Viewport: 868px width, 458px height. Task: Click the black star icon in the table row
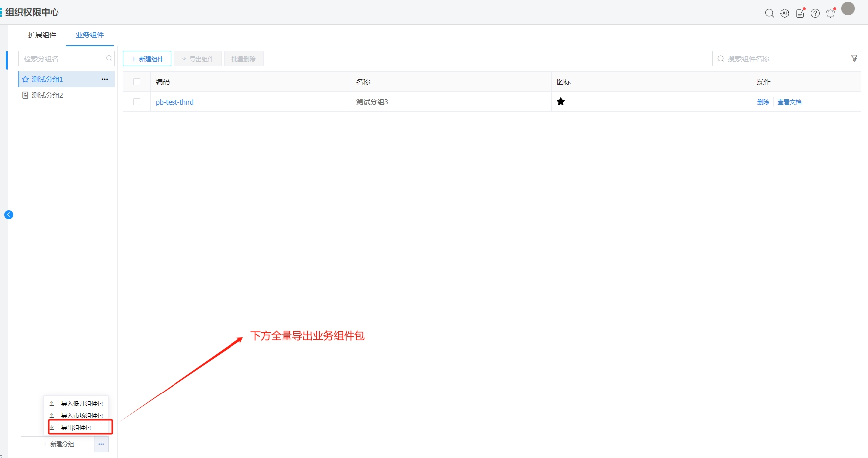click(561, 102)
